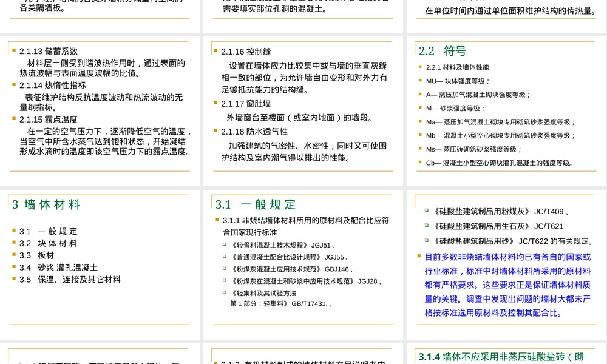Click the reference 《普通混凝土配合比设计规程》 JGJ55

pos(290,257)
